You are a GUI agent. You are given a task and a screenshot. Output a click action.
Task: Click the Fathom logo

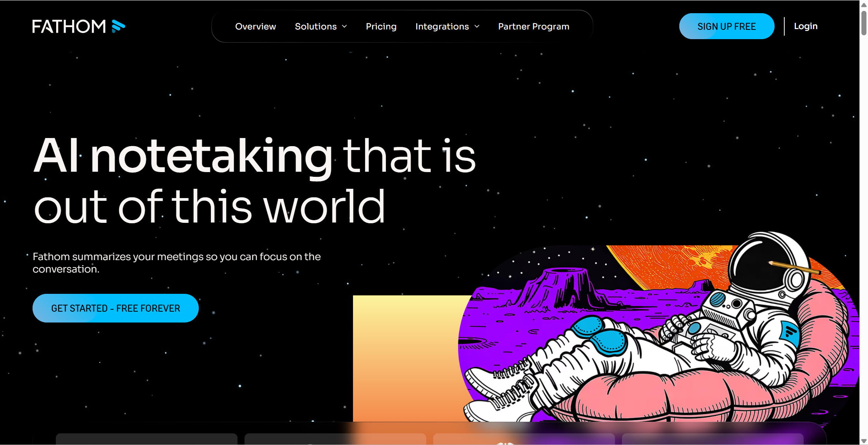click(x=79, y=26)
